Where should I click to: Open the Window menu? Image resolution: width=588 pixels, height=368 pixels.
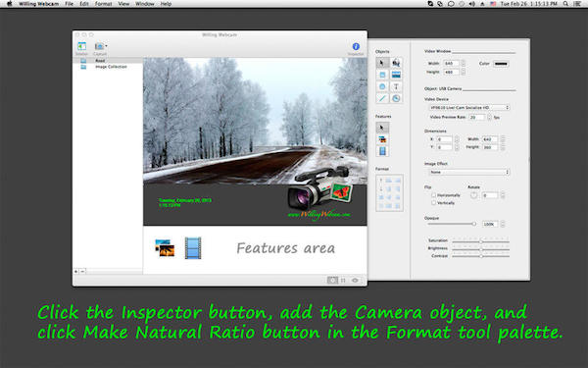(144, 4)
